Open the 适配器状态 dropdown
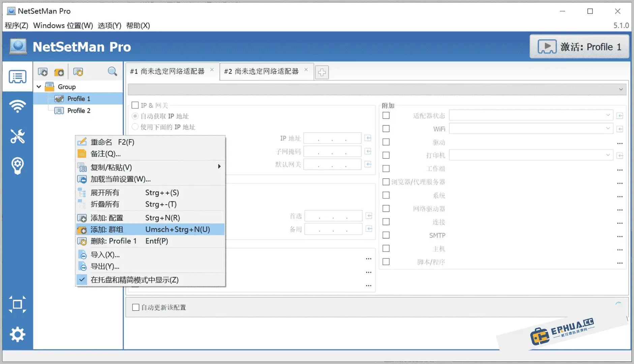 coord(531,115)
